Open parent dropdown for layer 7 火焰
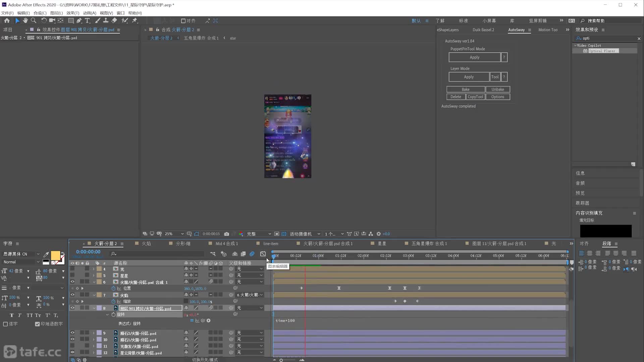This screenshot has height=362, width=644. coord(250,295)
